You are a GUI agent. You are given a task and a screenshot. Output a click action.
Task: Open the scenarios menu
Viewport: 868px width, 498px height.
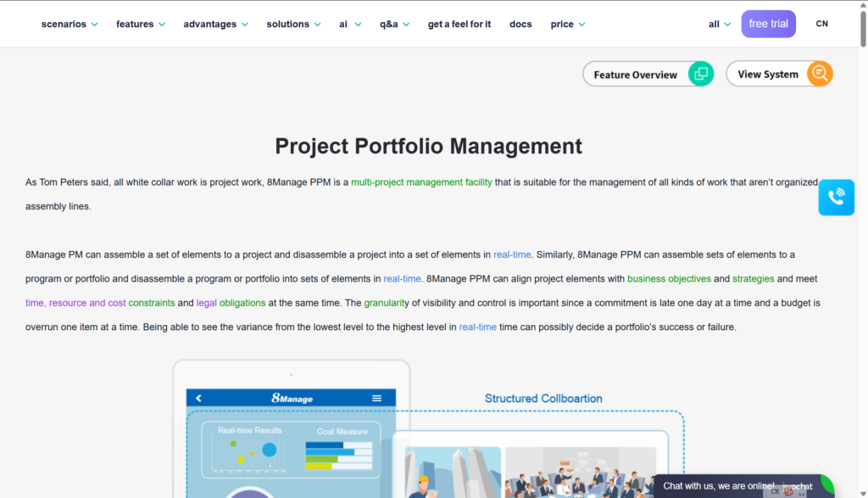(x=64, y=24)
